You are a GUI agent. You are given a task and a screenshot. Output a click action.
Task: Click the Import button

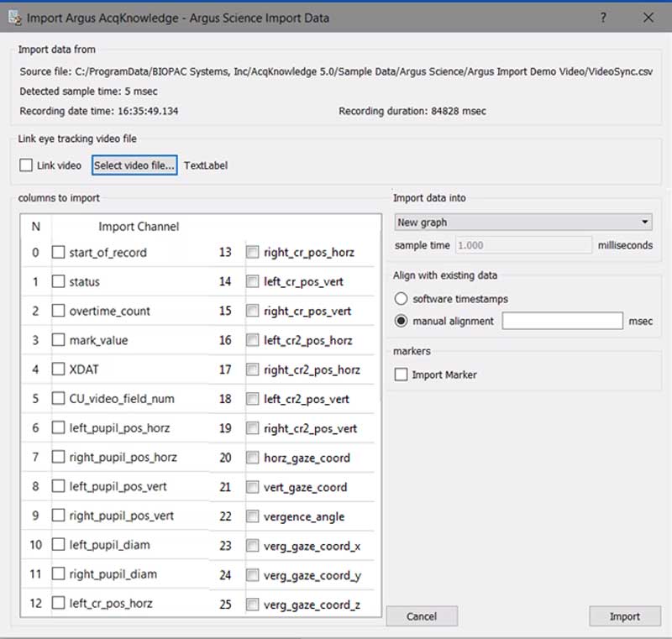tap(625, 616)
